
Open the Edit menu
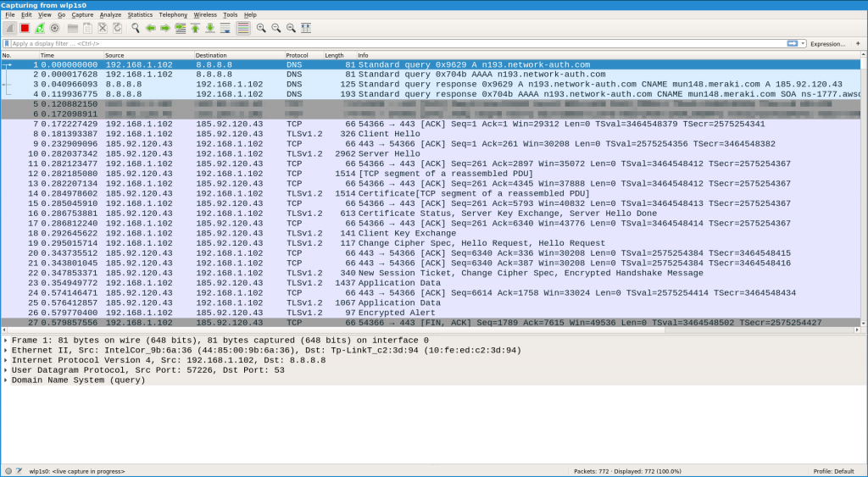26,15
